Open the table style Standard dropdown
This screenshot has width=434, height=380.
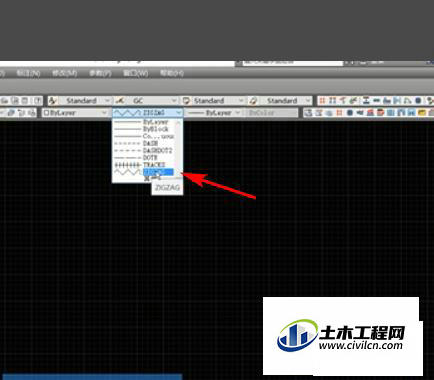click(218, 101)
